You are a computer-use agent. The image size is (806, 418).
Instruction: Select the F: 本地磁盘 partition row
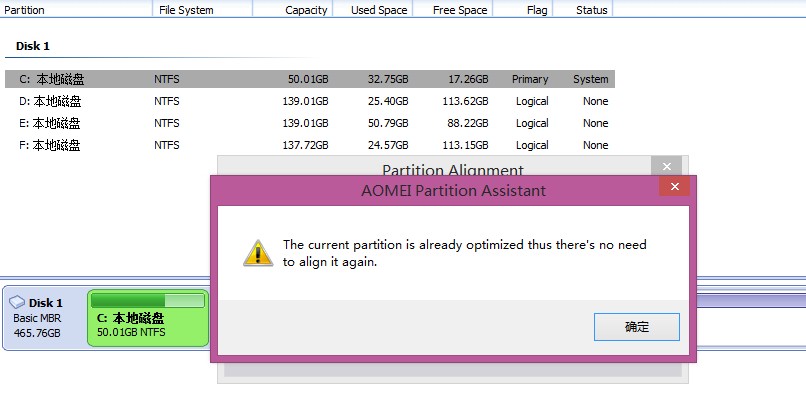(x=310, y=146)
